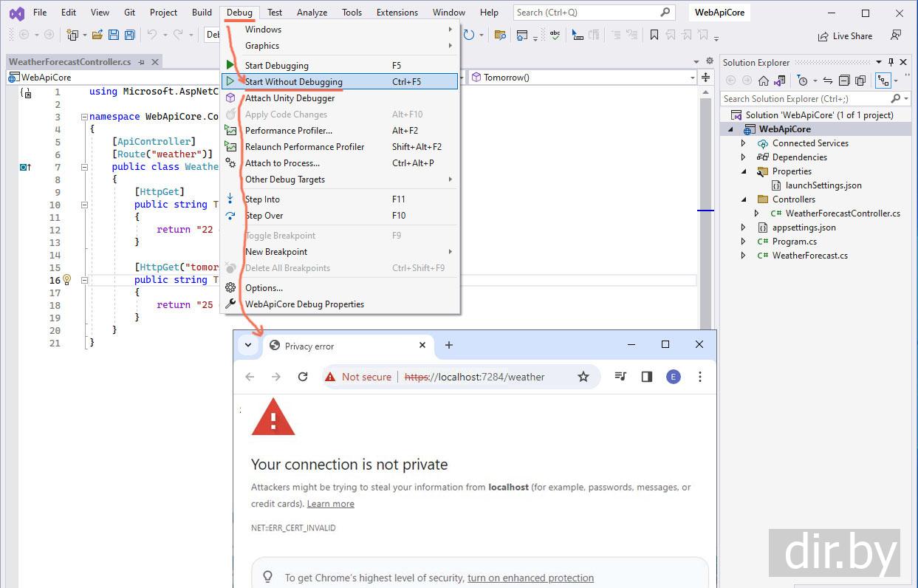Click Collapse All in Solution Explorer toolbar

pos(844,81)
